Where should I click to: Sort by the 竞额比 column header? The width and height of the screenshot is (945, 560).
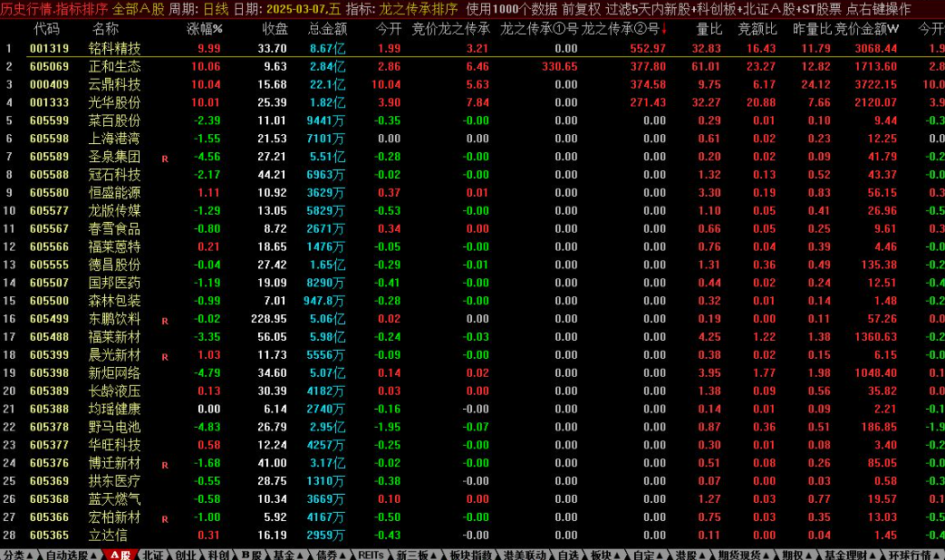757,29
